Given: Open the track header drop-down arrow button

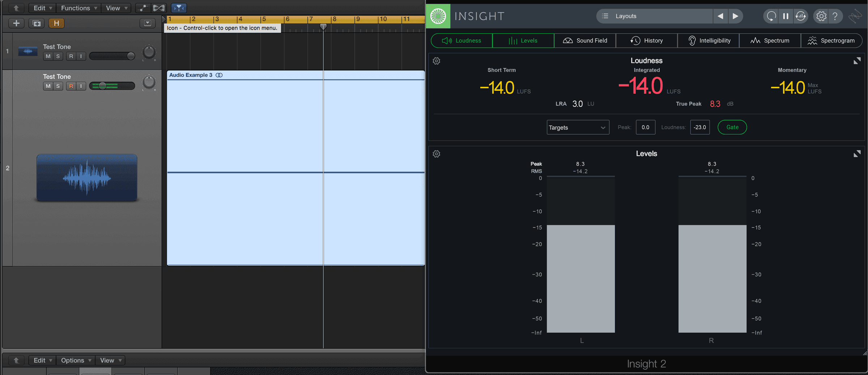Looking at the screenshot, I should click(x=148, y=24).
